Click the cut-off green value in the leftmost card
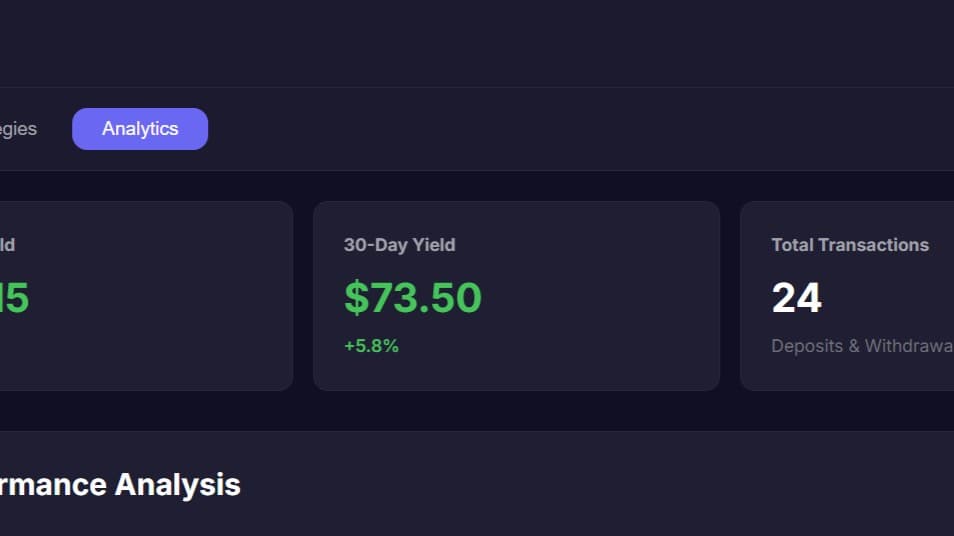954x536 pixels. point(14,298)
